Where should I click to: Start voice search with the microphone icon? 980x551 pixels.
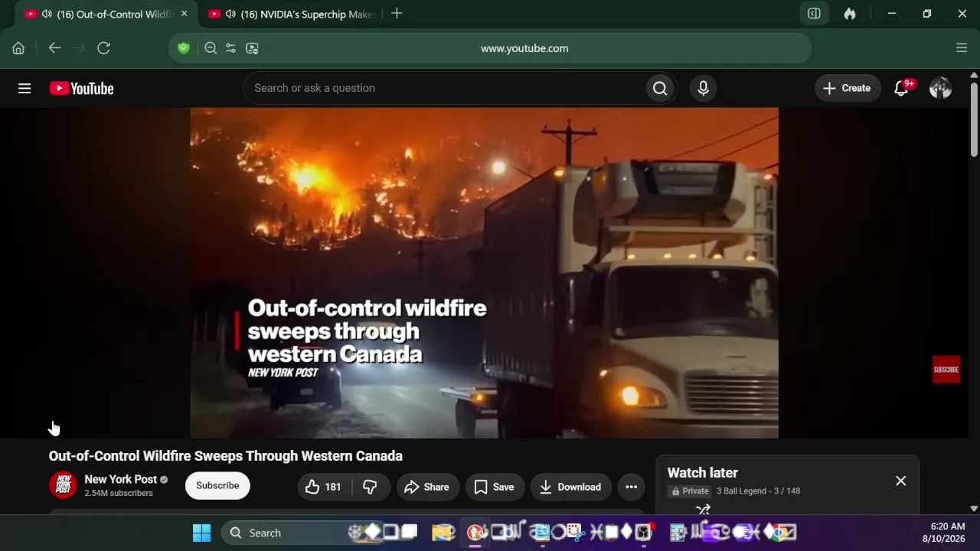point(704,89)
